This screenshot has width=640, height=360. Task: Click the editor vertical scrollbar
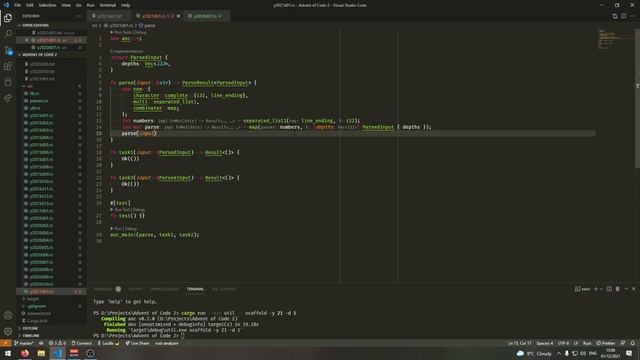coord(638,98)
